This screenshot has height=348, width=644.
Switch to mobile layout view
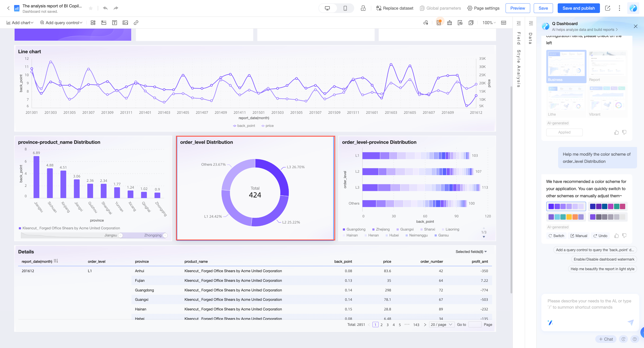(345, 8)
